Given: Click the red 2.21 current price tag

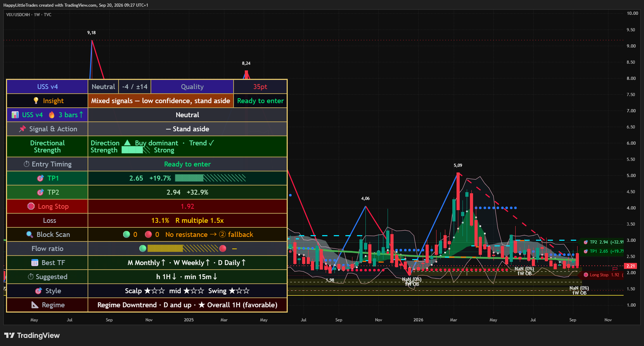Looking at the screenshot, I should tap(631, 266).
